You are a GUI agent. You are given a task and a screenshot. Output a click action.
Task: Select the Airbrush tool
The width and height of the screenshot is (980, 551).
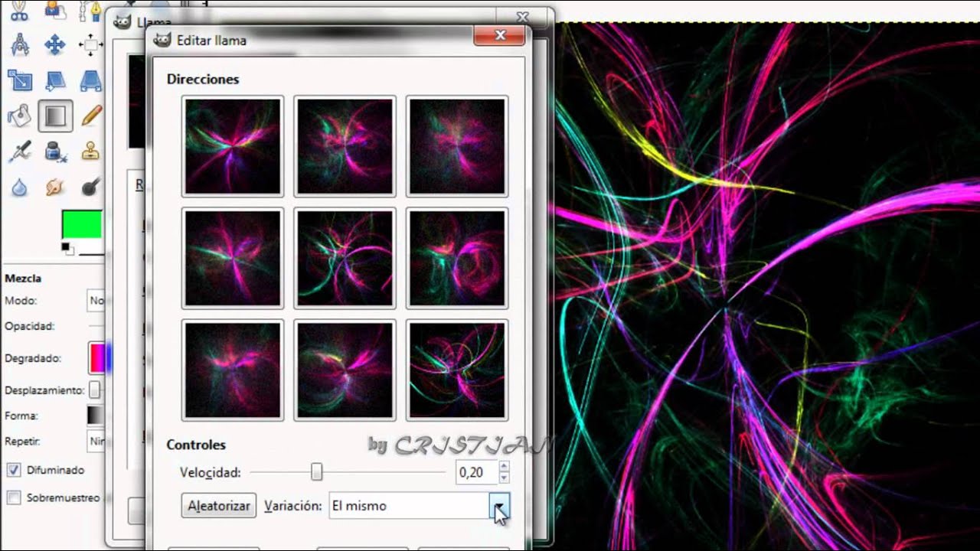pyautogui.click(x=18, y=151)
